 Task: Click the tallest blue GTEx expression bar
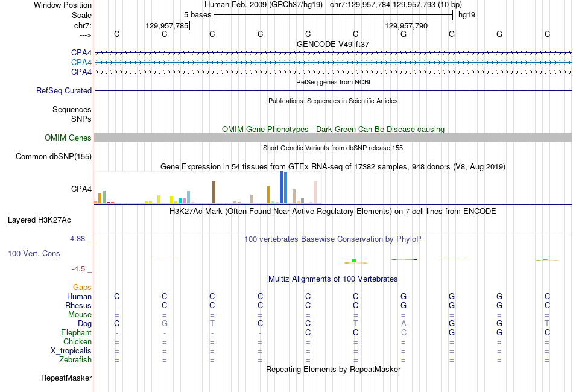282,187
